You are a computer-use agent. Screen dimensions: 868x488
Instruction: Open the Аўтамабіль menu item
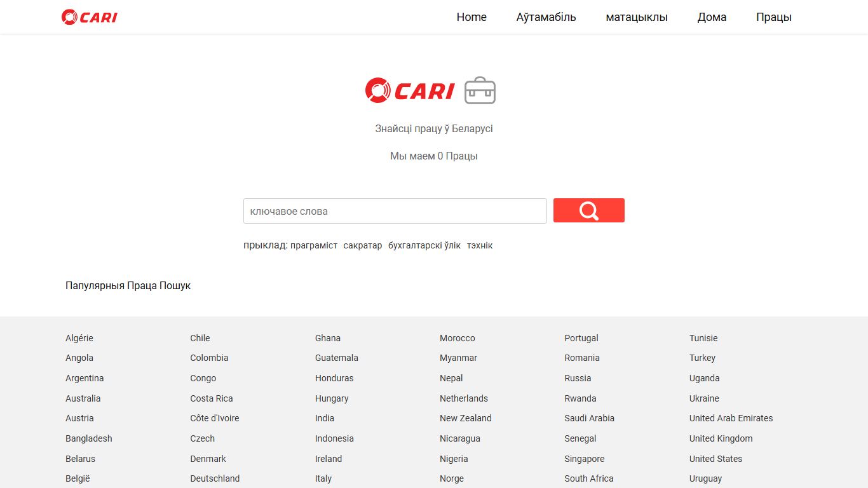tap(546, 17)
